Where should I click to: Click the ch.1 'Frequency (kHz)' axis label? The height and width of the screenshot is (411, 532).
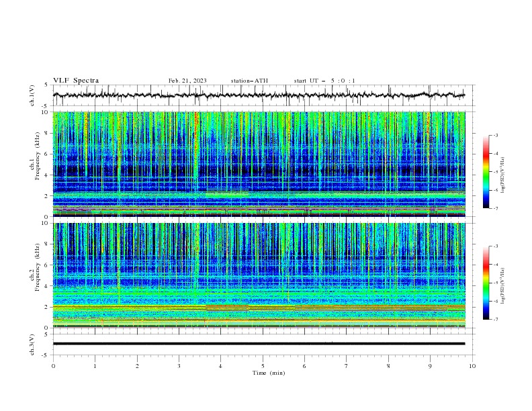pyautogui.click(x=37, y=156)
